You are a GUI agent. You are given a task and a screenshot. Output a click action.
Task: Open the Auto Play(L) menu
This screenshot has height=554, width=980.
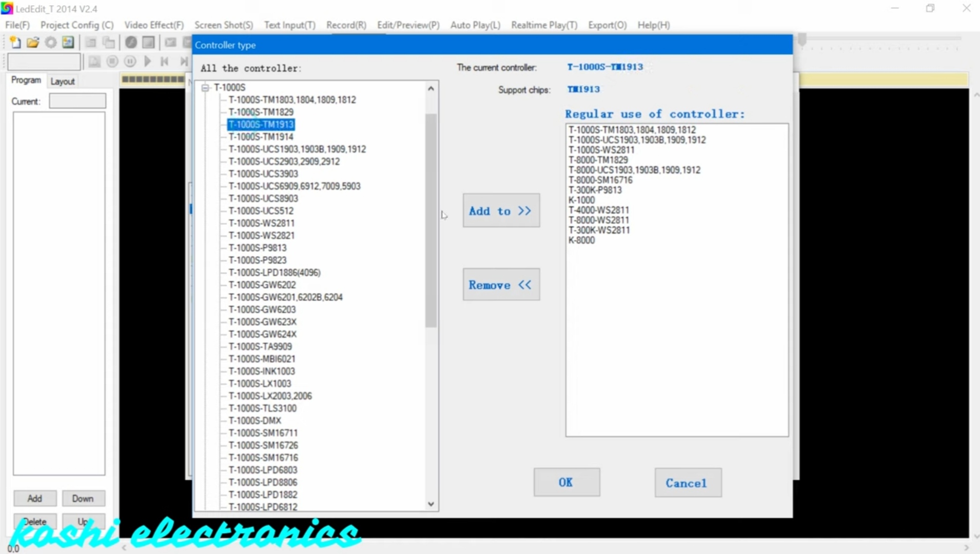point(476,25)
